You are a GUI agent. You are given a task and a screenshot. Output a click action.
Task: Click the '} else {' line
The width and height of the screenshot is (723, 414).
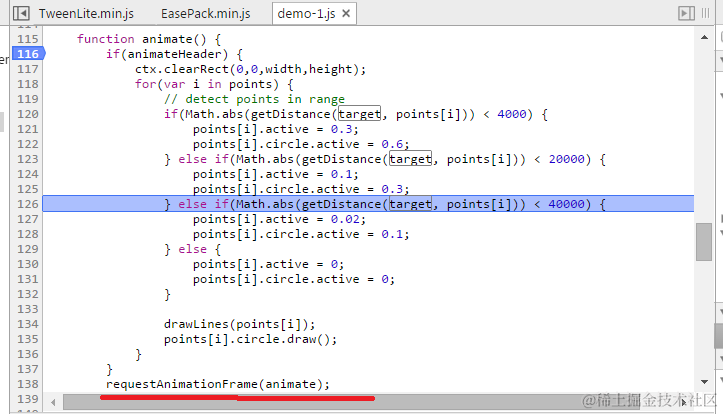(x=192, y=249)
